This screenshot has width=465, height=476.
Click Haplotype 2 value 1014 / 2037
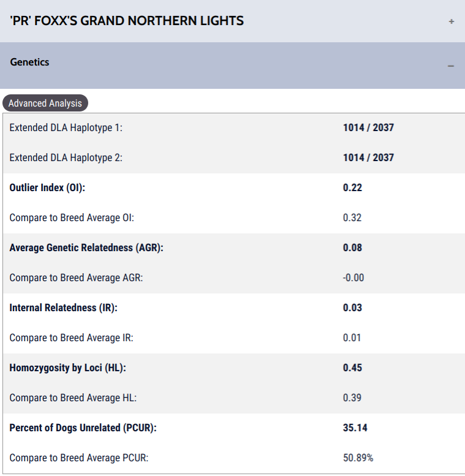pos(368,157)
